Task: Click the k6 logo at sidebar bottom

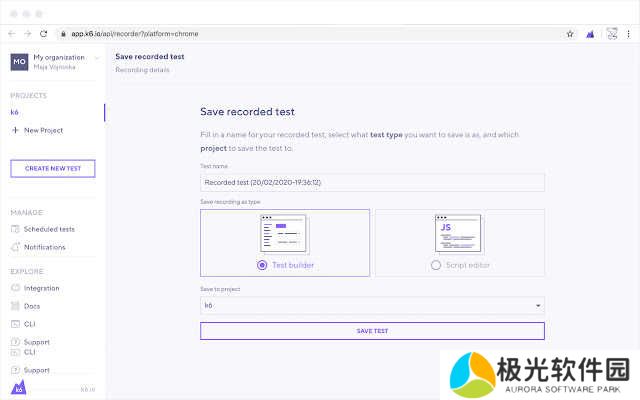Action: [x=16, y=385]
